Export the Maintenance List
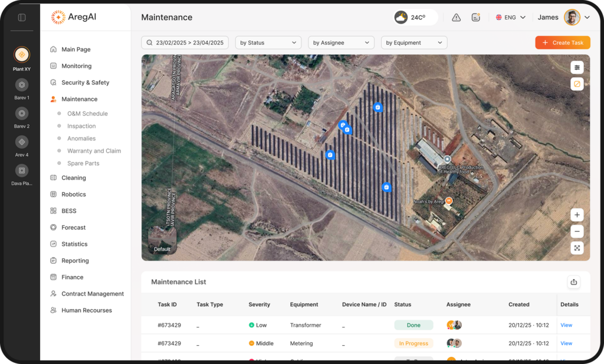Screen dimensions: 604x364 pyautogui.click(x=573, y=282)
